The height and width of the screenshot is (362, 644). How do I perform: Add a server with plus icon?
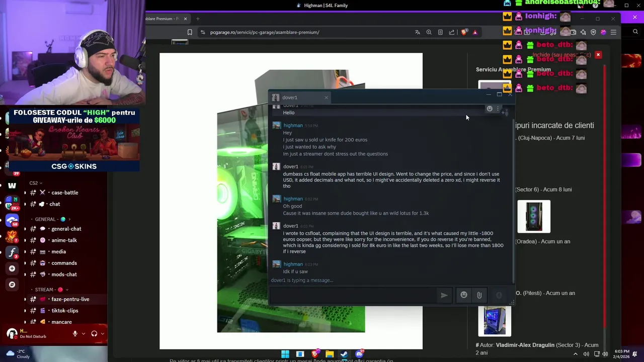tap(12, 268)
